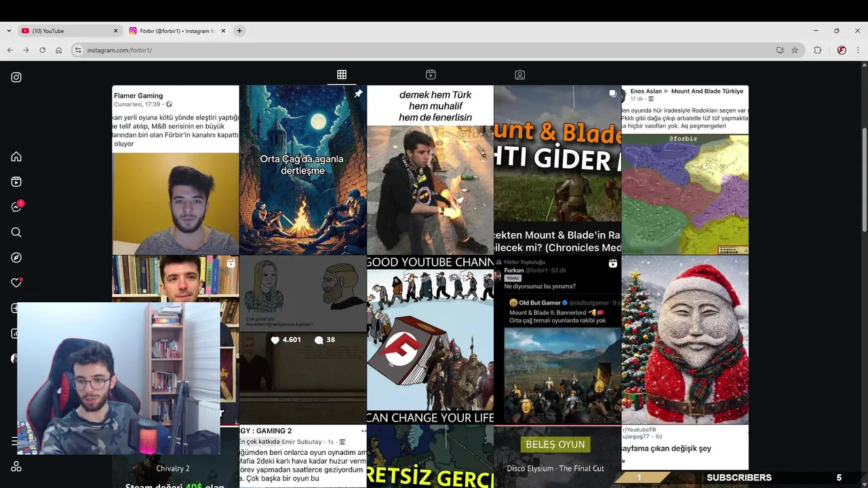
Task: Open the Chrome profile avatar
Action: click(x=842, y=50)
